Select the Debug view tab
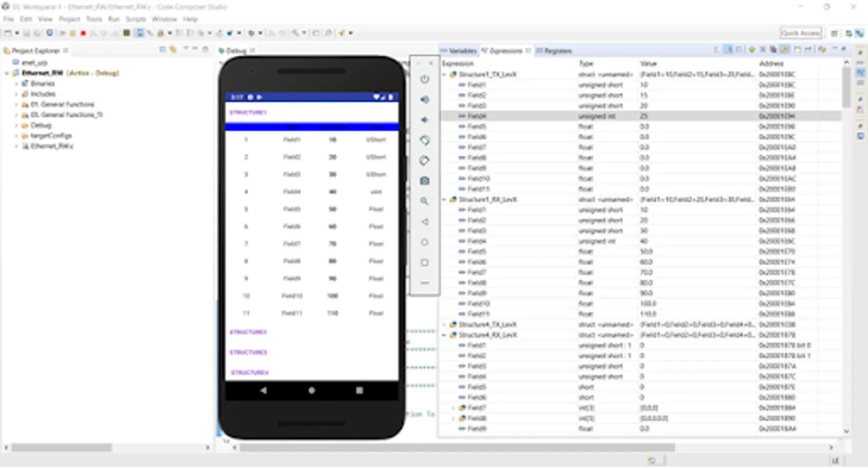 point(236,50)
